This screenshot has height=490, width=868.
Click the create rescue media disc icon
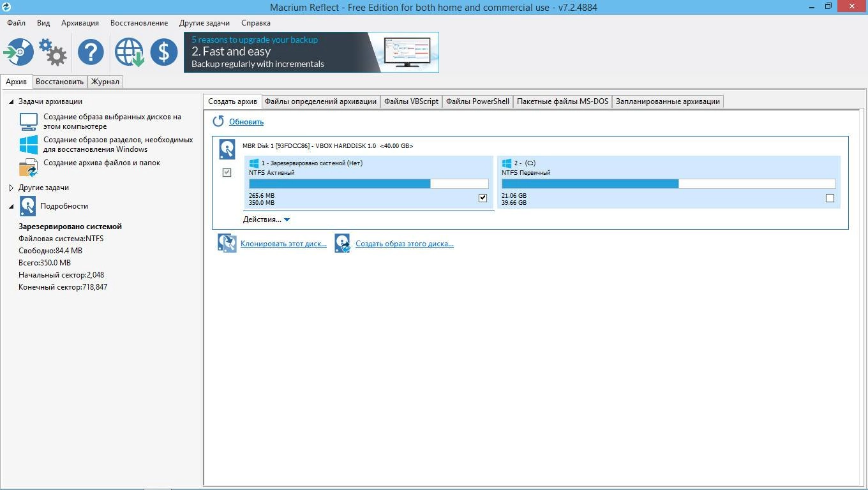19,52
